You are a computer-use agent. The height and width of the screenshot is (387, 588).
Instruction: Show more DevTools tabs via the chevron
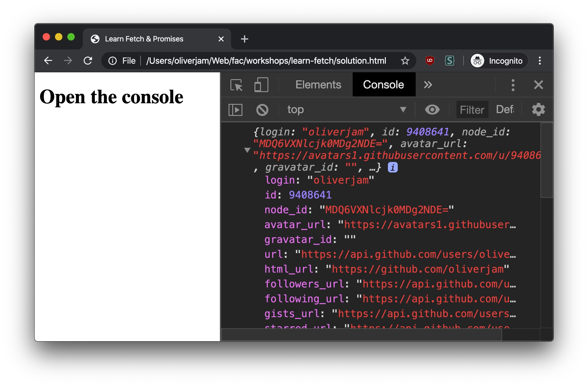click(x=428, y=85)
